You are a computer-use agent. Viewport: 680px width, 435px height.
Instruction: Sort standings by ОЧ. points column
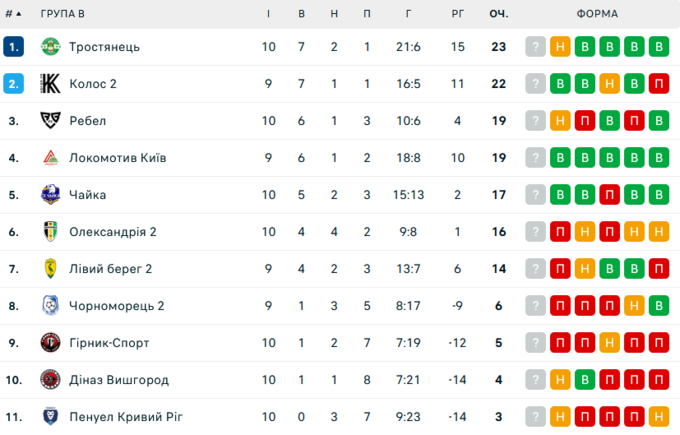coord(498,14)
